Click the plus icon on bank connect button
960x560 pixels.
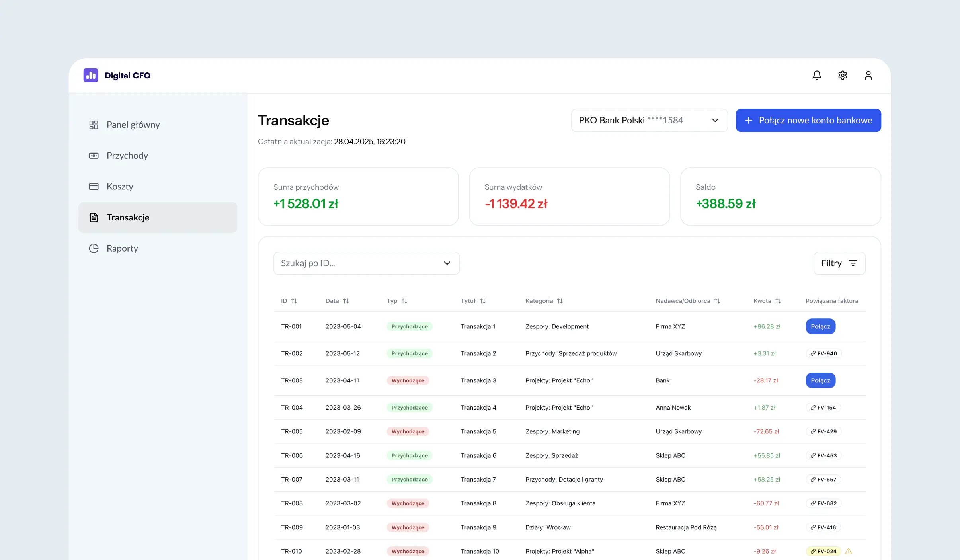tap(749, 120)
